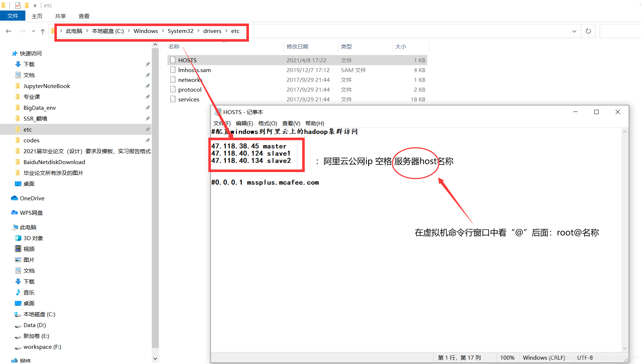Open Notepad's 编辑(E) menu
The width and height of the screenshot is (641, 364).
pyautogui.click(x=245, y=124)
